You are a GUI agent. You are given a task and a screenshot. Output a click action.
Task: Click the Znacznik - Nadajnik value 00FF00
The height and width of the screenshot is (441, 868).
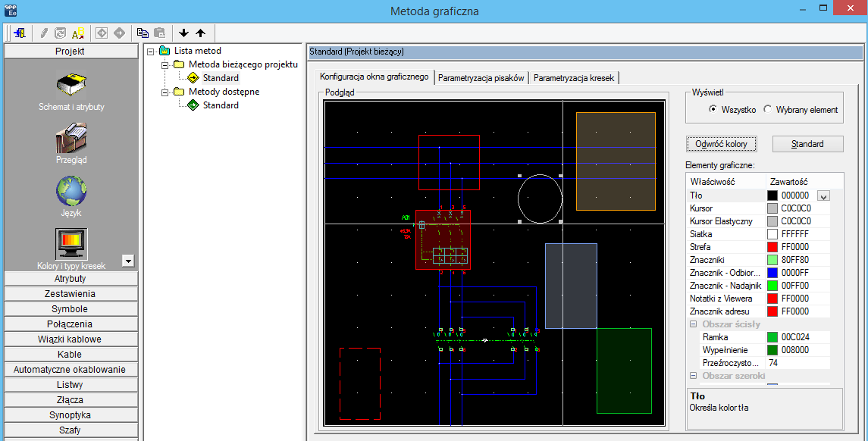[795, 286]
